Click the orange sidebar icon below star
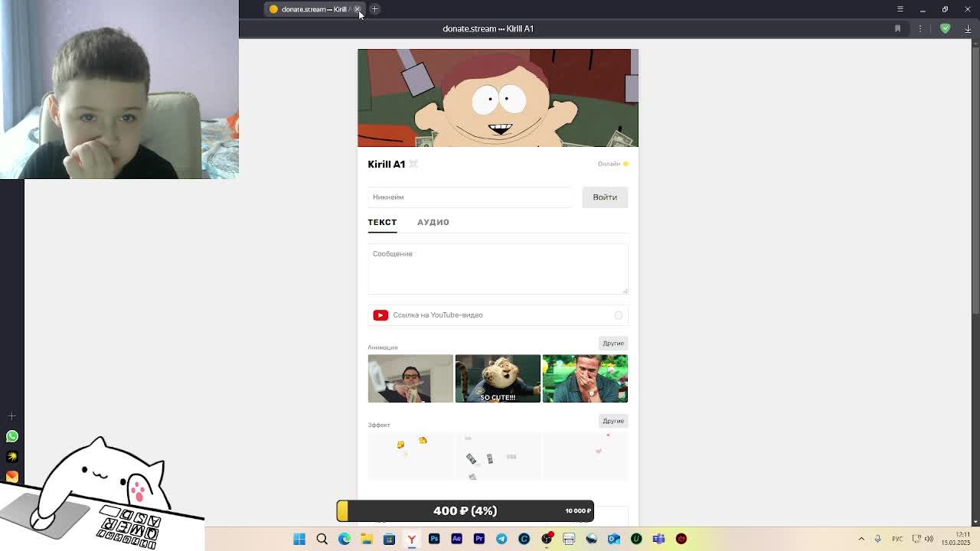This screenshot has height=551, width=980. click(x=11, y=476)
